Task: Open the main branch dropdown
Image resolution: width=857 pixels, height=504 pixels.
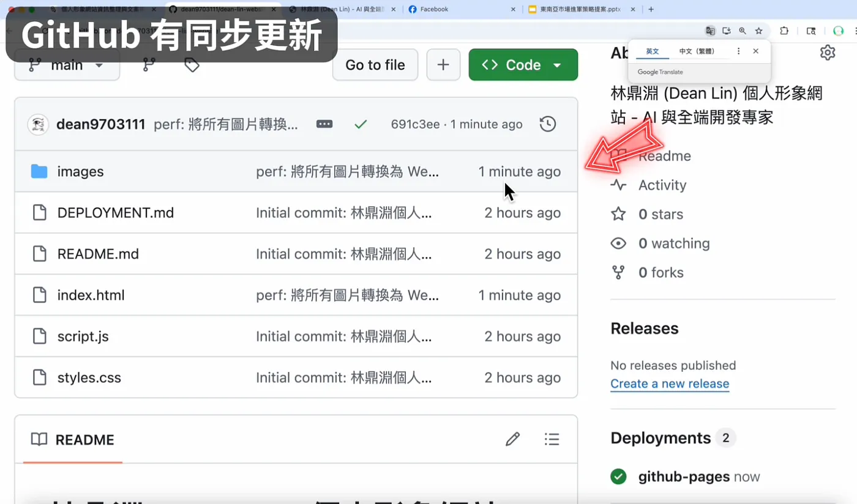Action: [67, 65]
